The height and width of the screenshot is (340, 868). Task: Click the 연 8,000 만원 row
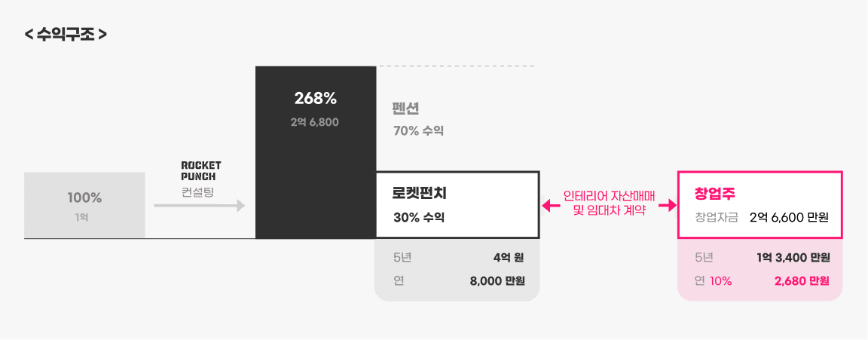point(458,280)
